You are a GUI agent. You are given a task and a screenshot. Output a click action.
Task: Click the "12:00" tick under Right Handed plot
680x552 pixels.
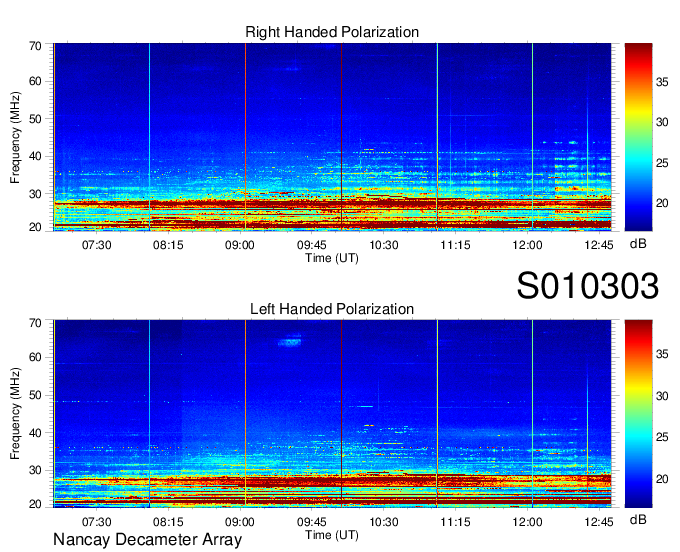[x=527, y=245]
